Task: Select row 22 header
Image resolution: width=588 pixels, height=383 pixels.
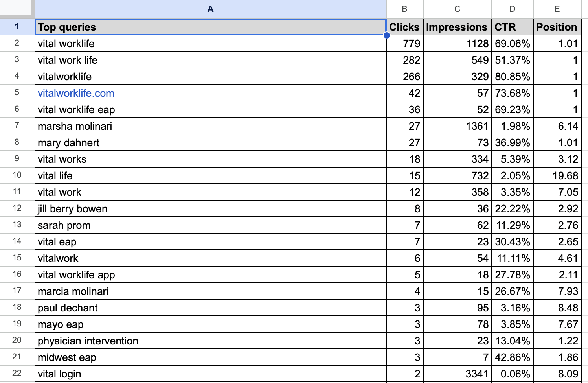Action: pos(17,374)
